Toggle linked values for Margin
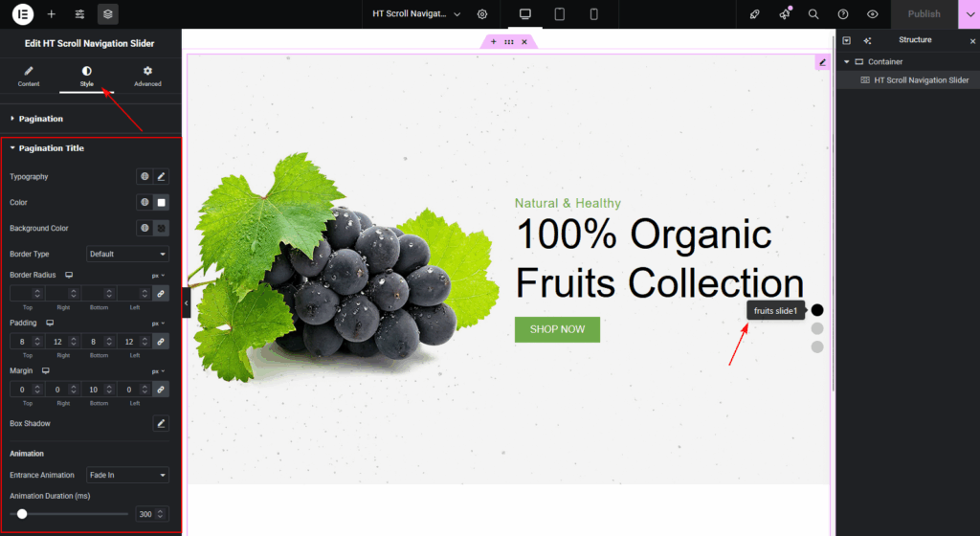The height and width of the screenshot is (536, 980). (x=161, y=390)
